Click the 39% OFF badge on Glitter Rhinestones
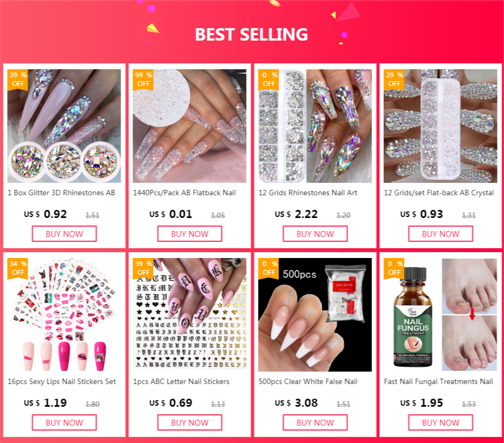 (18, 80)
